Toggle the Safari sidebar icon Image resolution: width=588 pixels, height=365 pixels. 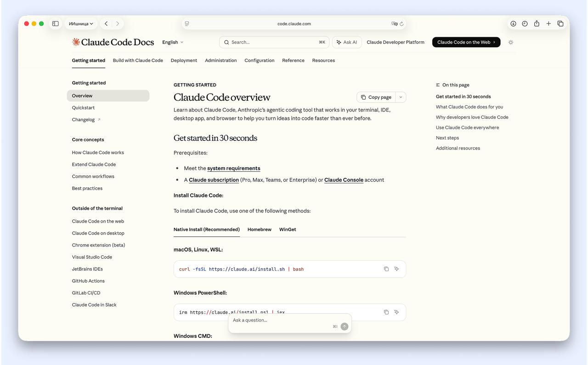click(56, 24)
